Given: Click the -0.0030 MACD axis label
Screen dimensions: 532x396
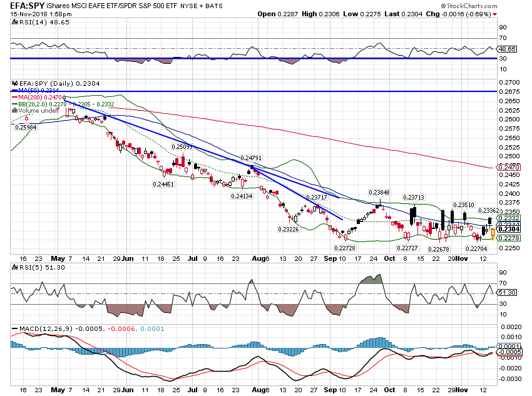Looking at the screenshot, I should (x=510, y=378).
